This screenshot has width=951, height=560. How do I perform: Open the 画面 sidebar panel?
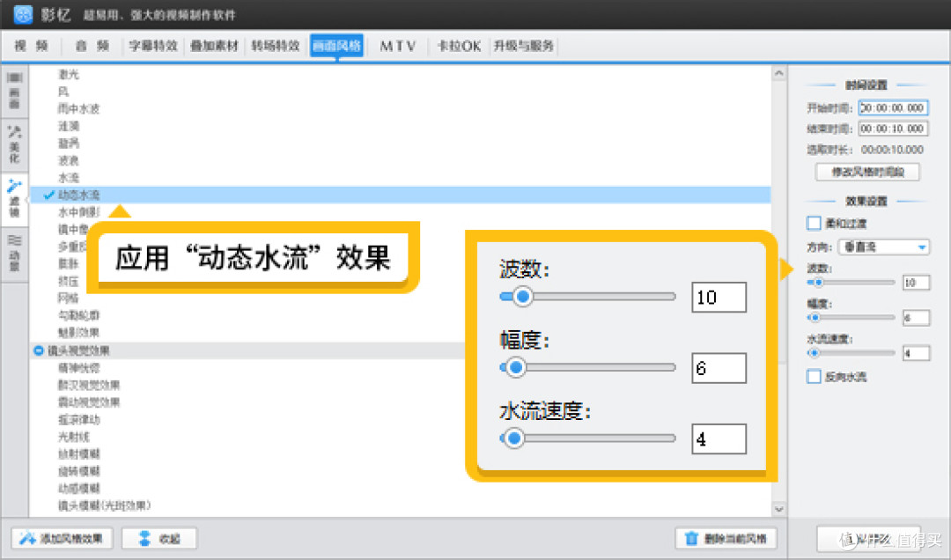[x=15, y=91]
